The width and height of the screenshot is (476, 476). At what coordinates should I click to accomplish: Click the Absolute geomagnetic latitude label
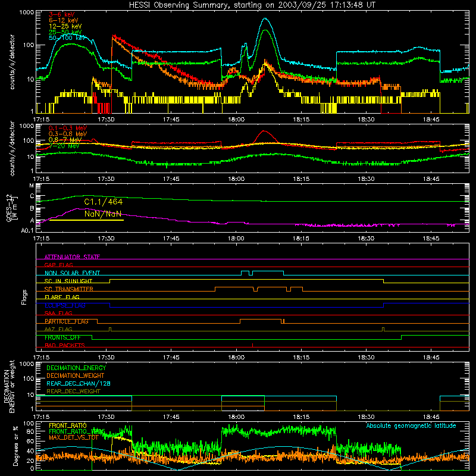411,426
